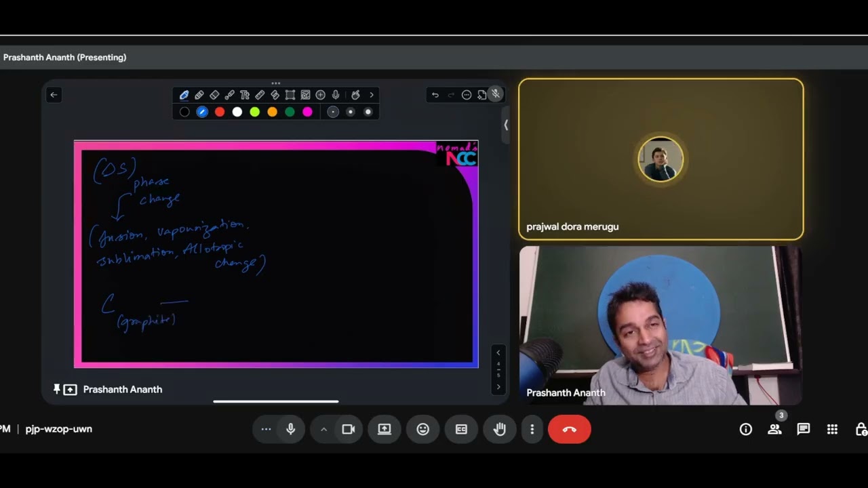Click the new page sparkle icon
This screenshot has width=868, height=488.
pos(481,95)
